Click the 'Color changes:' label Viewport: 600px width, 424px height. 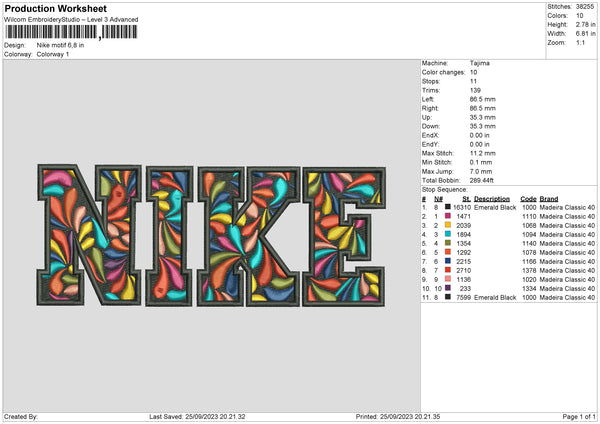coord(443,72)
